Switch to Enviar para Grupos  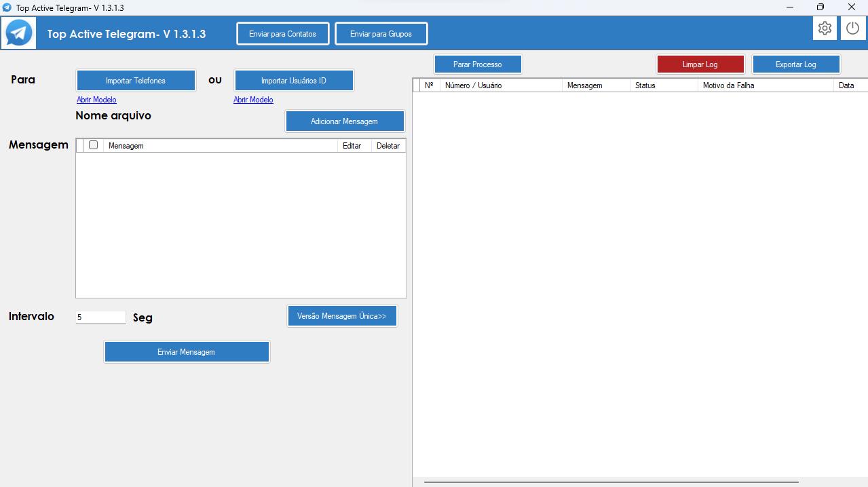[x=381, y=34]
